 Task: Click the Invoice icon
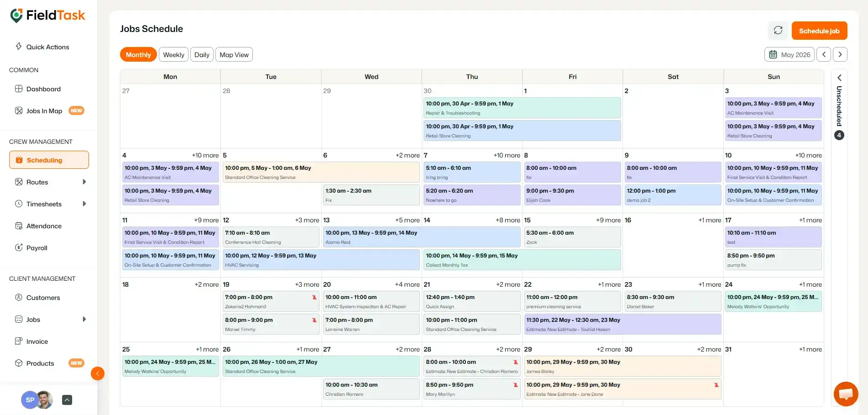(19, 341)
